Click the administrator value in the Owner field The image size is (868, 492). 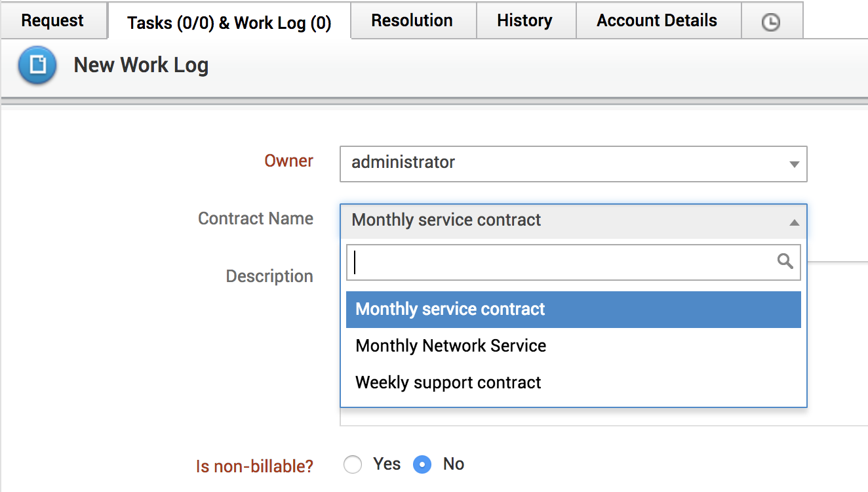tap(403, 163)
